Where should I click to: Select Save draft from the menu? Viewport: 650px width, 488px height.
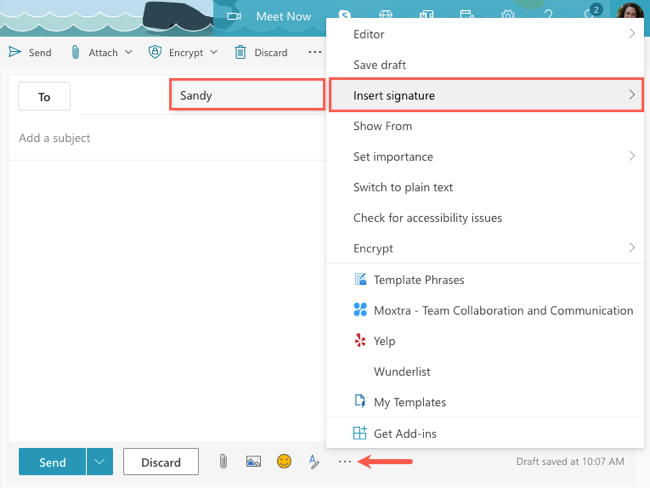(379, 65)
